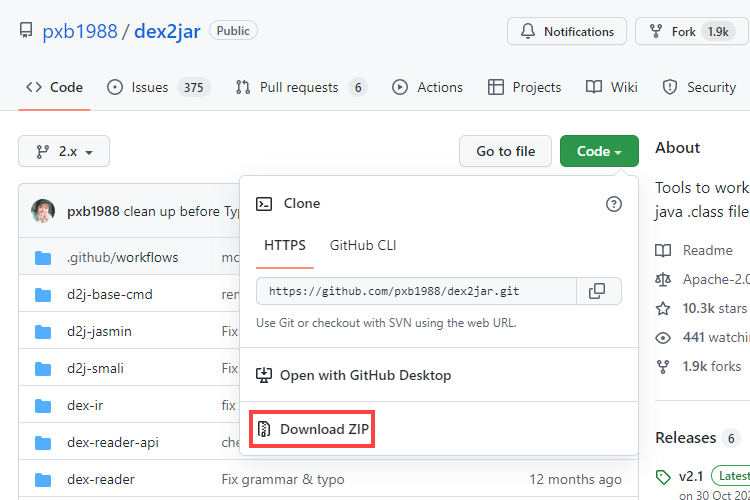This screenshot has height=500, width=750.
Task: Open the Security tab
Action: (699, 87)
